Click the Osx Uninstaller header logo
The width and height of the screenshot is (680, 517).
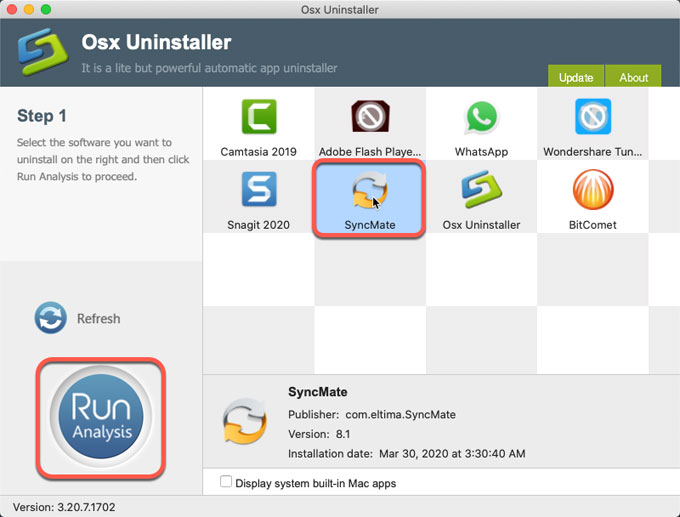(43, 52)
